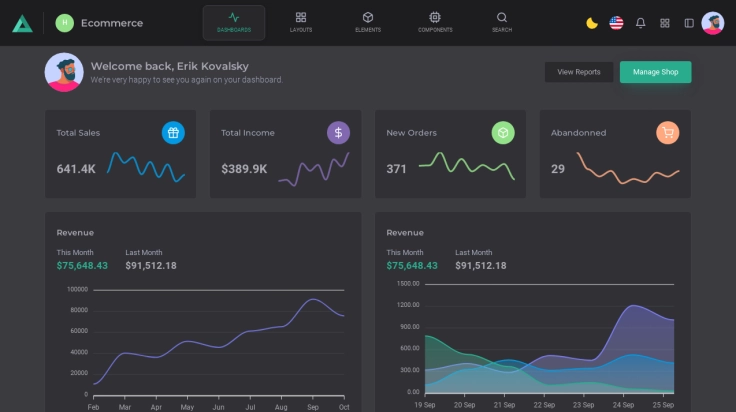Open the Dashboards tab
The image size is (736, 412).
[233, 22]
